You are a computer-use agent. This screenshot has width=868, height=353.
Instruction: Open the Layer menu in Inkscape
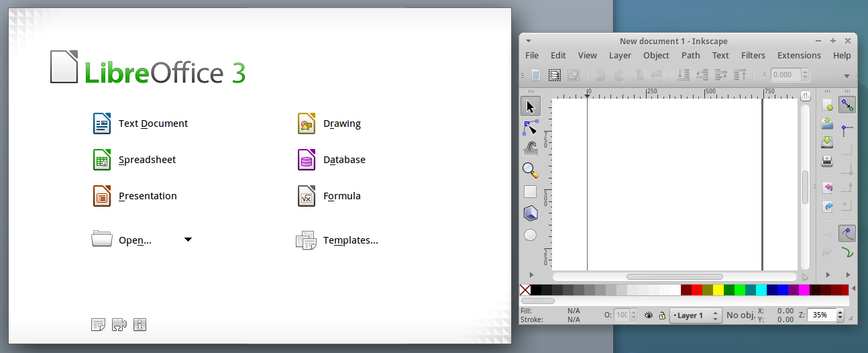coord(620,56)
